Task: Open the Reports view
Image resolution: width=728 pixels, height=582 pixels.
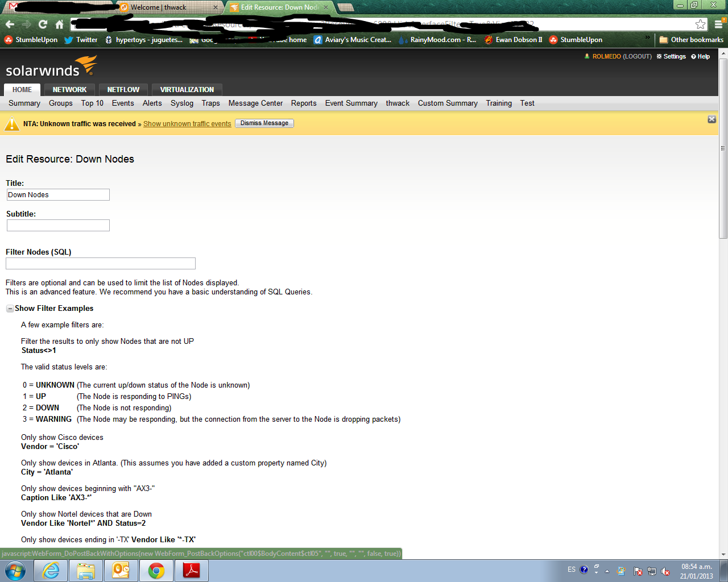Action: (304, 103)
